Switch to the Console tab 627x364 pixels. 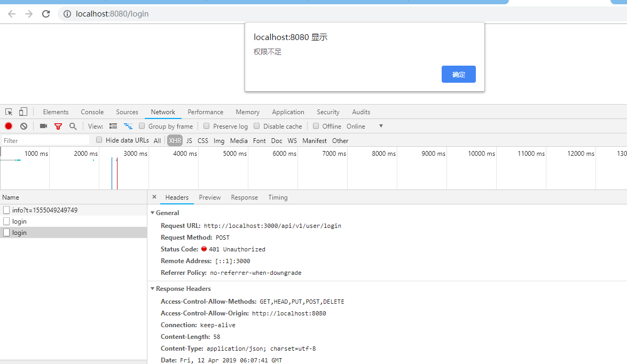click(92, 112)
